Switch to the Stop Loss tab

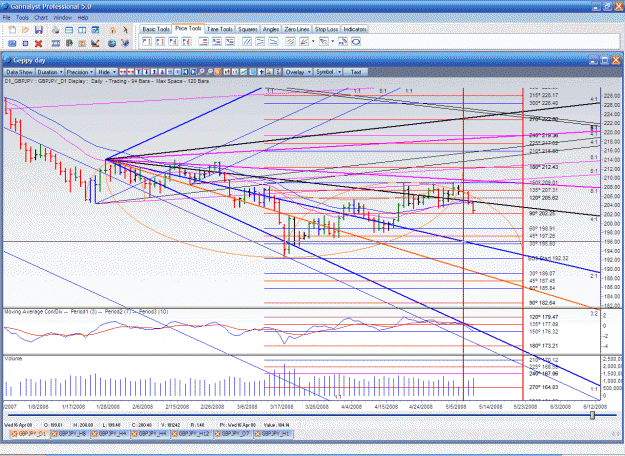point(326,29)
